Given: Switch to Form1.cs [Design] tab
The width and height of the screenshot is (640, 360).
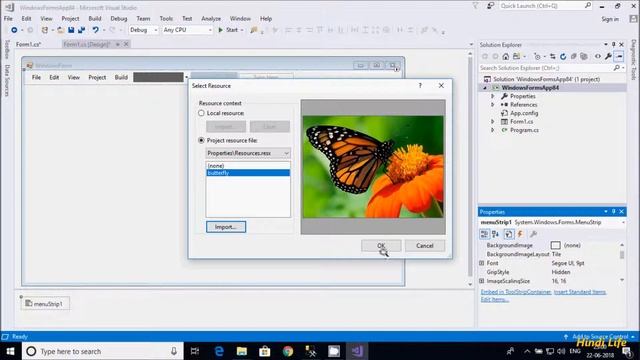Looking at the screenshot, I should (87, 44).
